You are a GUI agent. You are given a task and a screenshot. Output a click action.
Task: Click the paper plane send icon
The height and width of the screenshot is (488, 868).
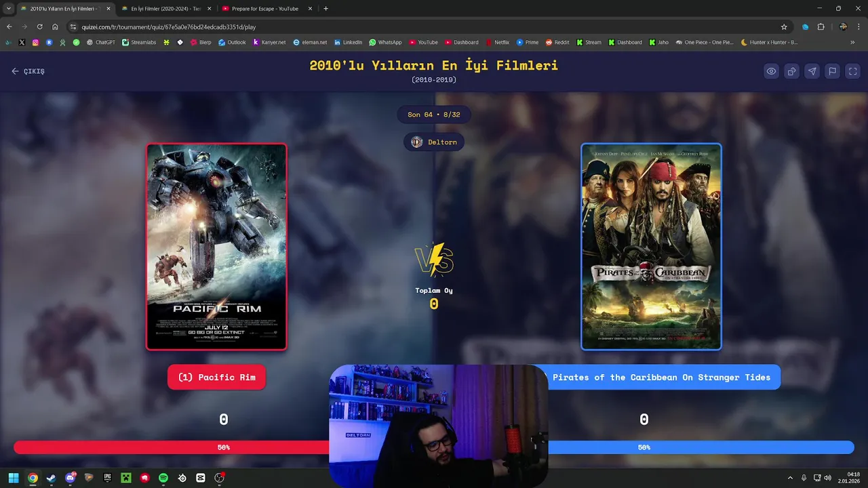point(812,71)
